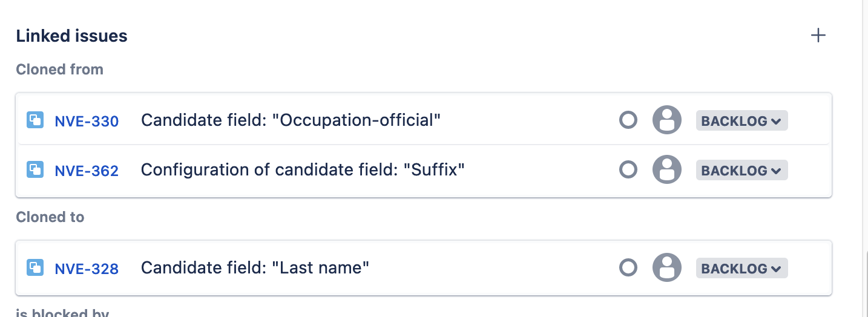868x317 pixels.
Task: Click the 'Configuration of candidate field: "Suffix"' summary
Action: 303,170
